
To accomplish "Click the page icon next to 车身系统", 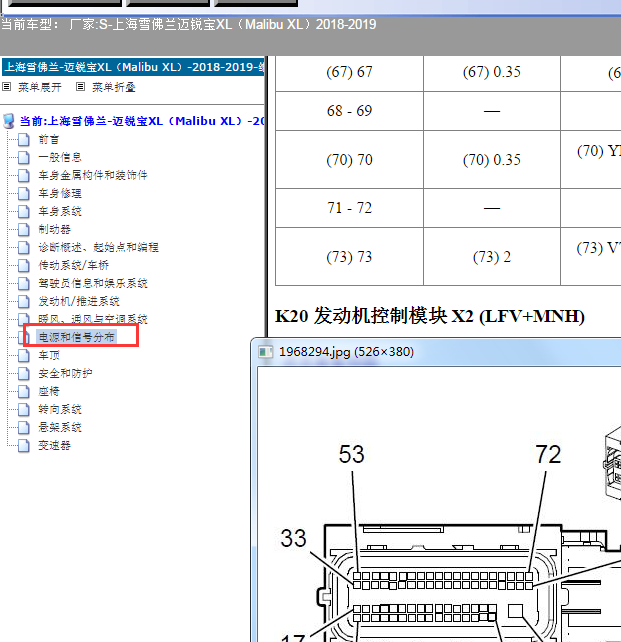I will point(24,212).
